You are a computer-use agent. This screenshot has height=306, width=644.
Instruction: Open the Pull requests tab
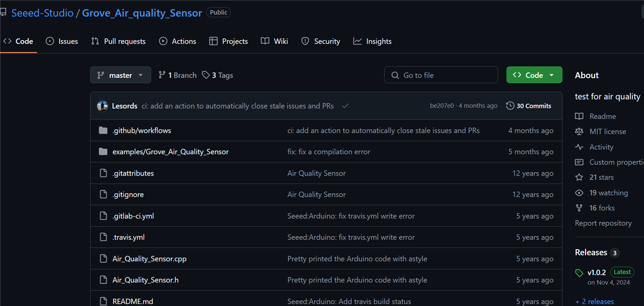[x=118, y=41]
